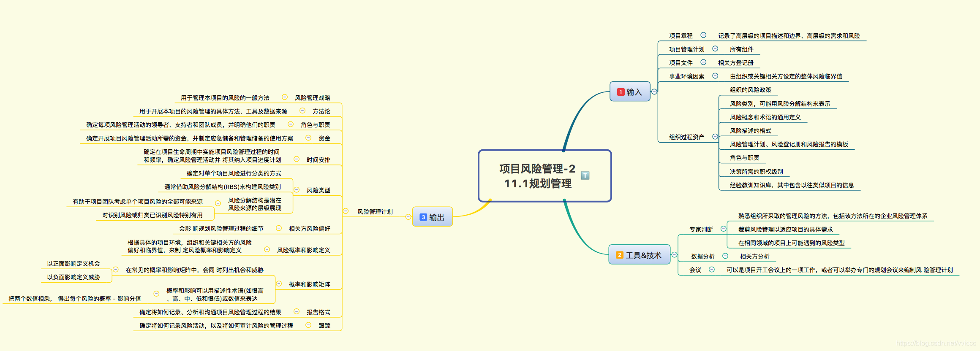Select the 裁剪风险管理以适应项目的具体需求 subtopic
The height and width of the screenshot is (351, 980).
tap(786, 229)
